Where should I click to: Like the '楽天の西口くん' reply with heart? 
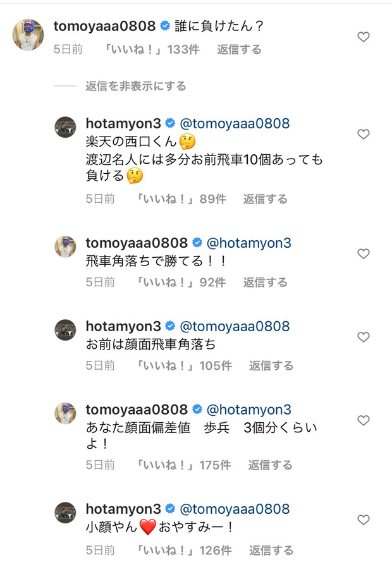click(364, 135)
